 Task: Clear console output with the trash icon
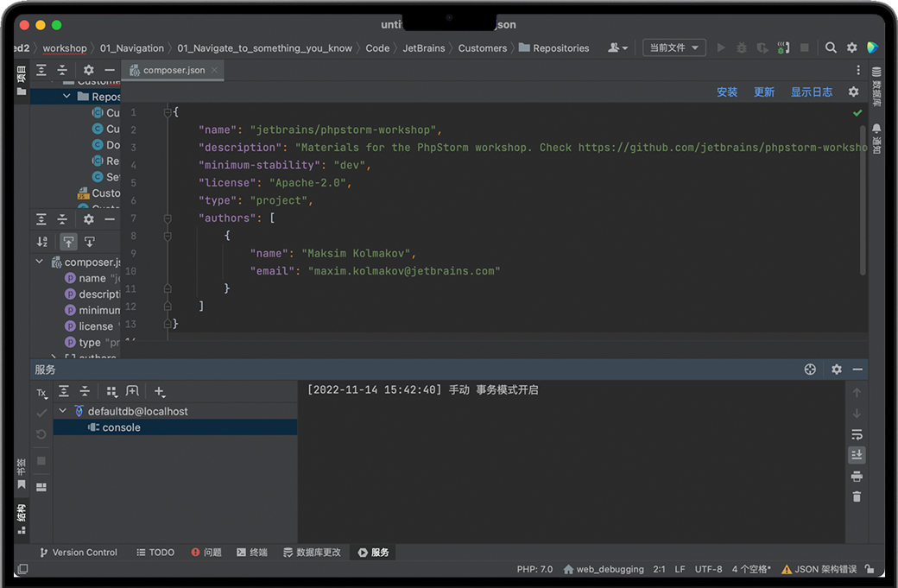coord(857,496)
